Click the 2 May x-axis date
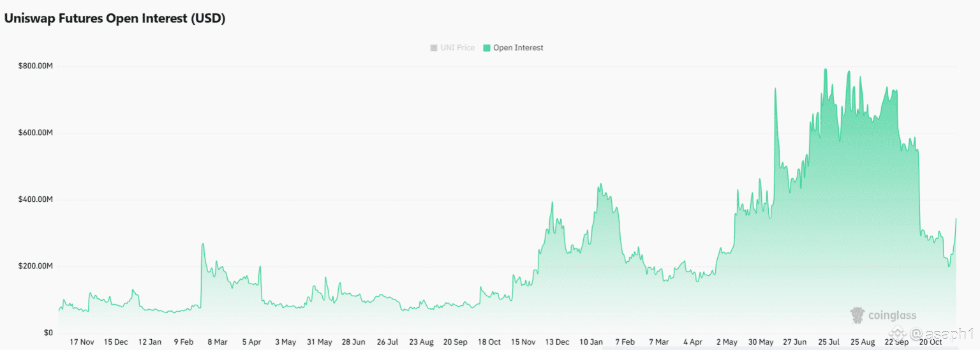This screenshot has height=350, width=980. pos(727,342)
